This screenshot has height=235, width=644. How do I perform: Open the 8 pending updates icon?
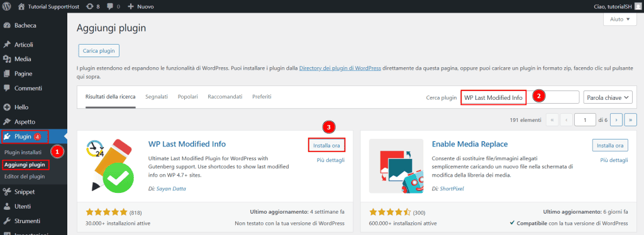click(93, 6)
